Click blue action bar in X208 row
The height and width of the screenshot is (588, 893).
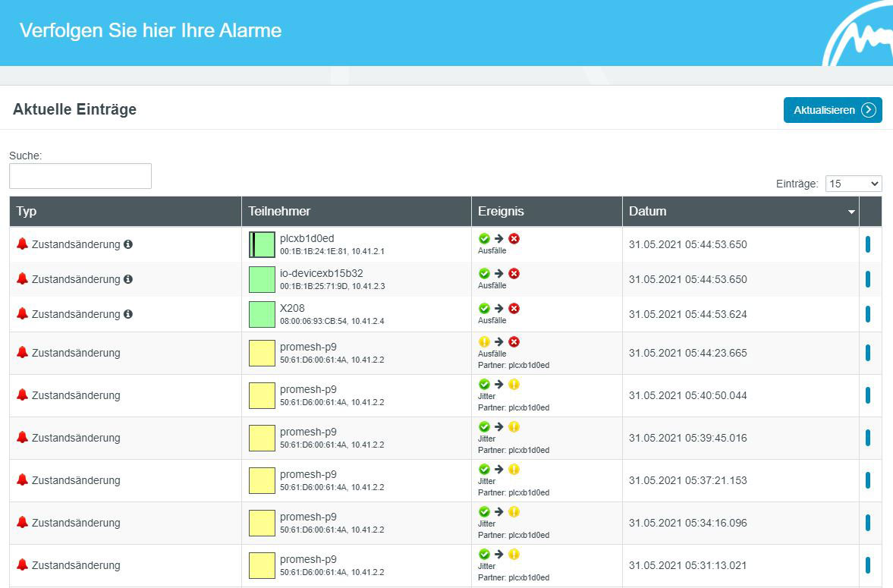click(x=868, y=314)
